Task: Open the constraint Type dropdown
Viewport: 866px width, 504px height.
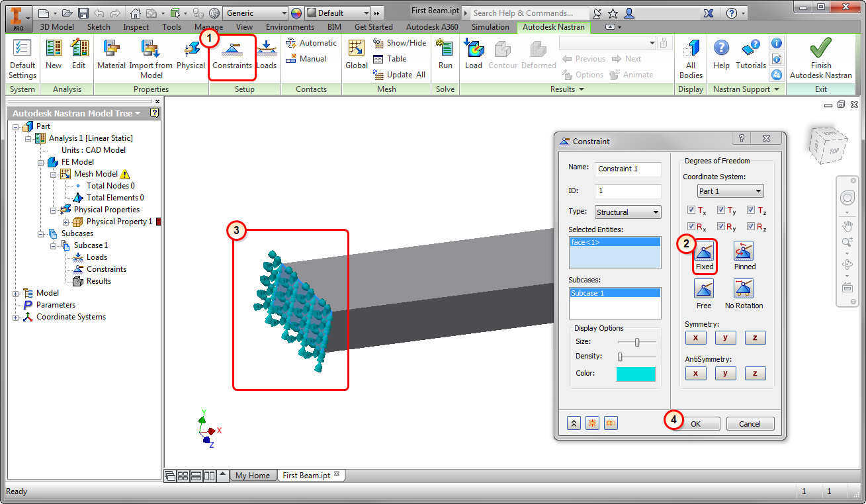Action: (628, 212)
